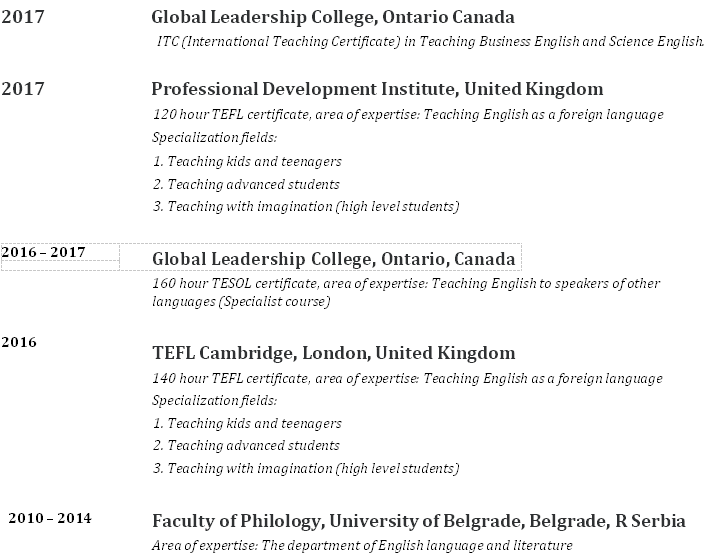The image size is (711, 553).
Task: Click the Area of expertise English department line
Action: pyautogui.click(x=362, y=545)
